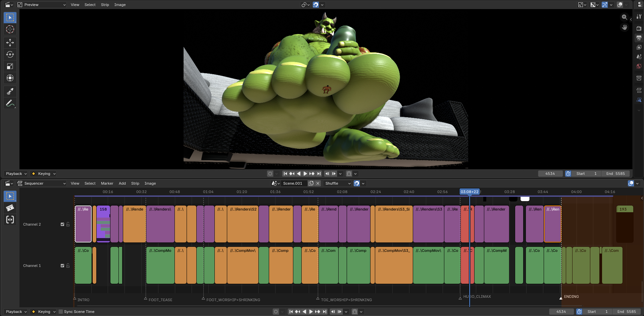Open the Marker menu in sequencer

click(107, 183)
